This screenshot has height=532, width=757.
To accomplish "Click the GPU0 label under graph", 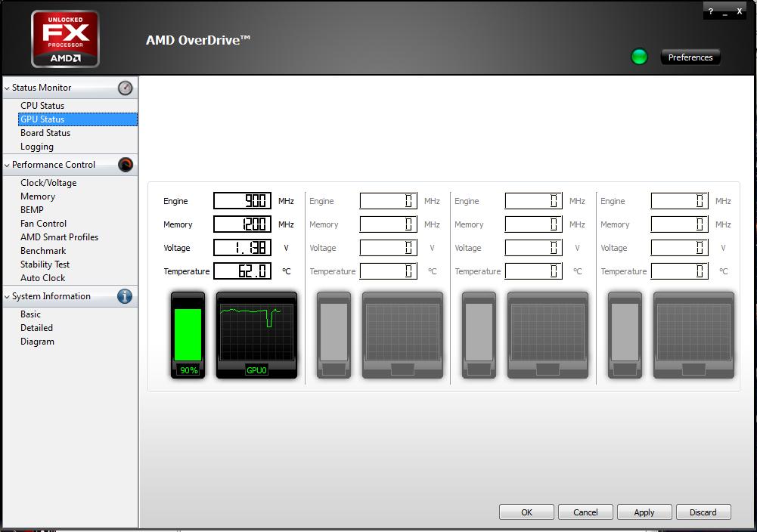I will point(256,370).
